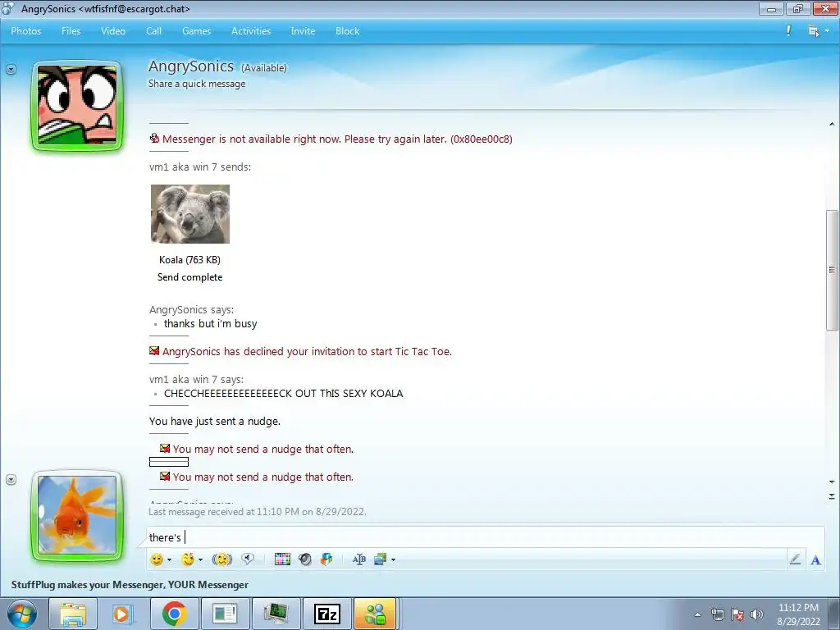Open the show menu icon at top right
Image resolution: width=840 pixels, height=630 pixels.
point(814,31)
